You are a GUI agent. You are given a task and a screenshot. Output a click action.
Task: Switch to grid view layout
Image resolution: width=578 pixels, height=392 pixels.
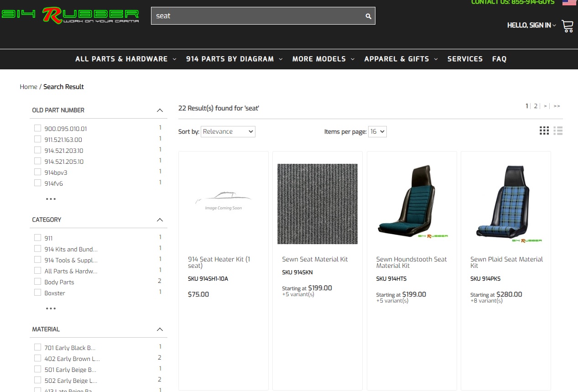point(544,131)
